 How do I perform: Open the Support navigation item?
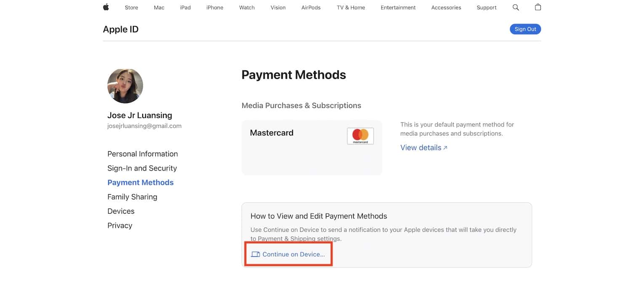click(487, 8)
